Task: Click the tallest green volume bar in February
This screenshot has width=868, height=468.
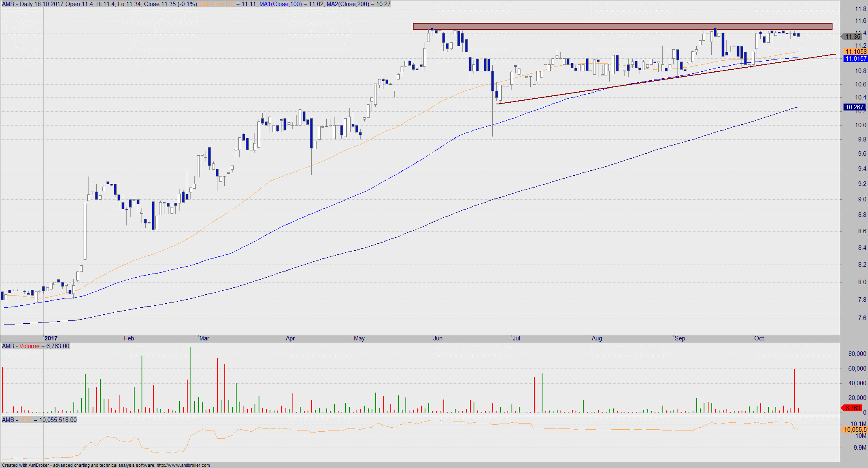Action: (x=191, y=379)
